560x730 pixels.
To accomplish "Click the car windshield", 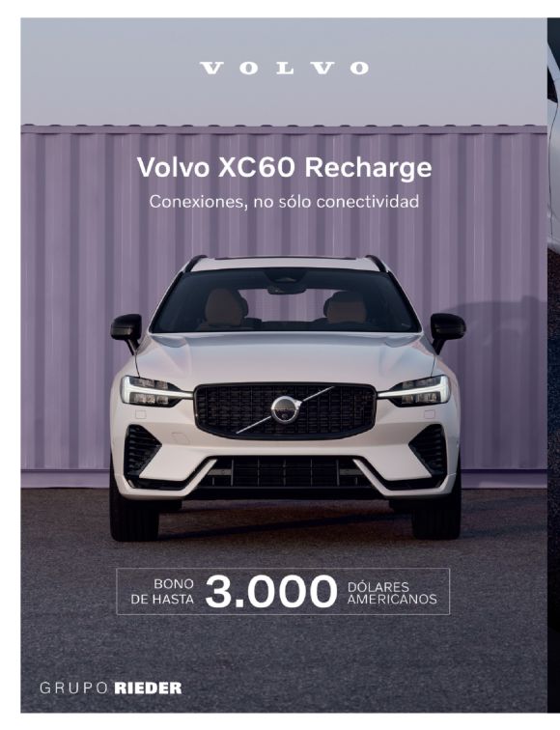I will [x=285, y=300].
